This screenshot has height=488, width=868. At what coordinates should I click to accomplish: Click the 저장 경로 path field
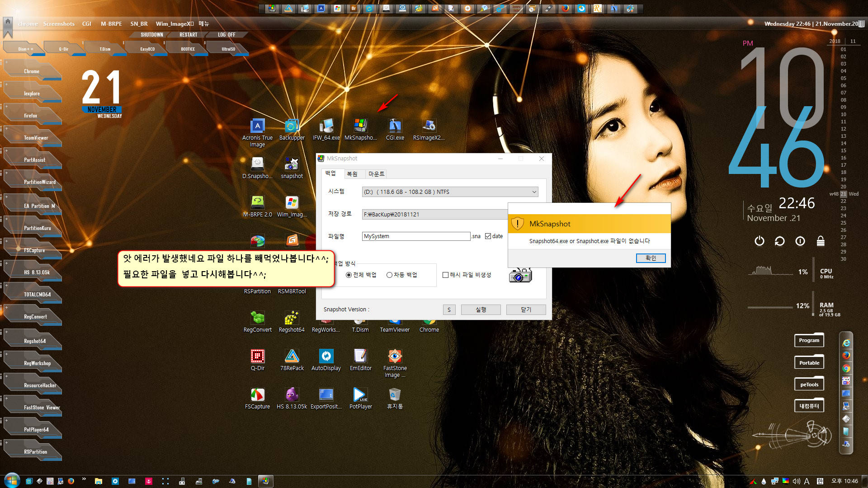(435, 214)
